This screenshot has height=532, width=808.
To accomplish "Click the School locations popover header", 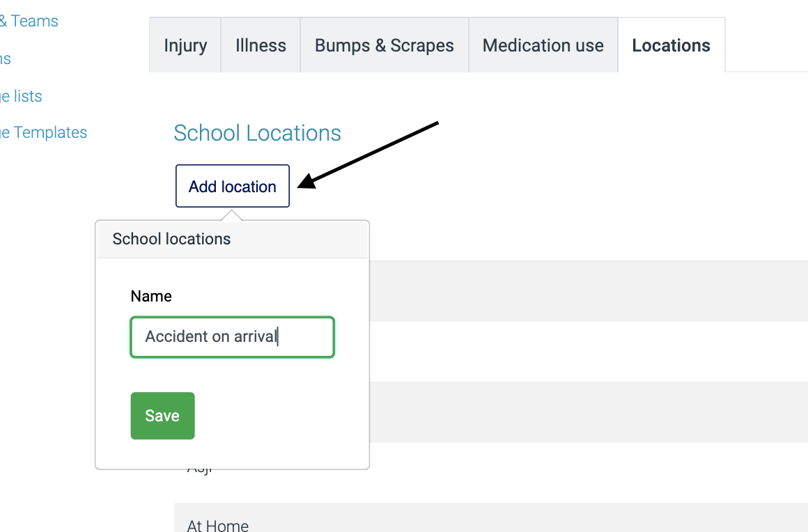I will (x=171, y=239).
